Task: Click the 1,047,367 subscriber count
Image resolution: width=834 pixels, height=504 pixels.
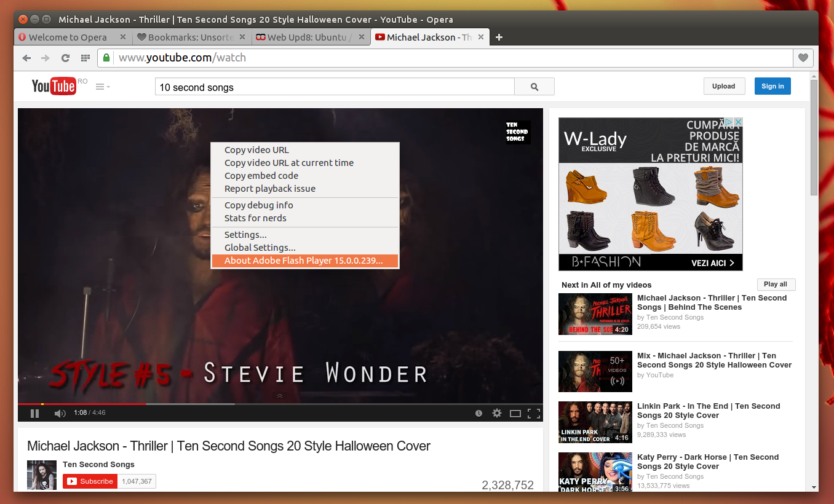Action: [137, 481]
